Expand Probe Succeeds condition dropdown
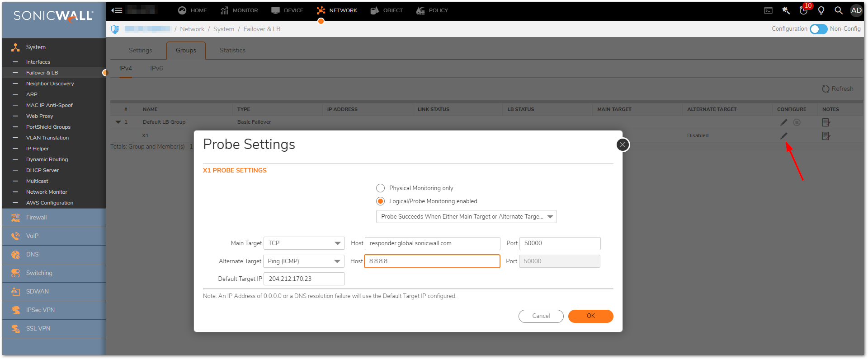This screenshot has height=359, width=868. (466, 217)
